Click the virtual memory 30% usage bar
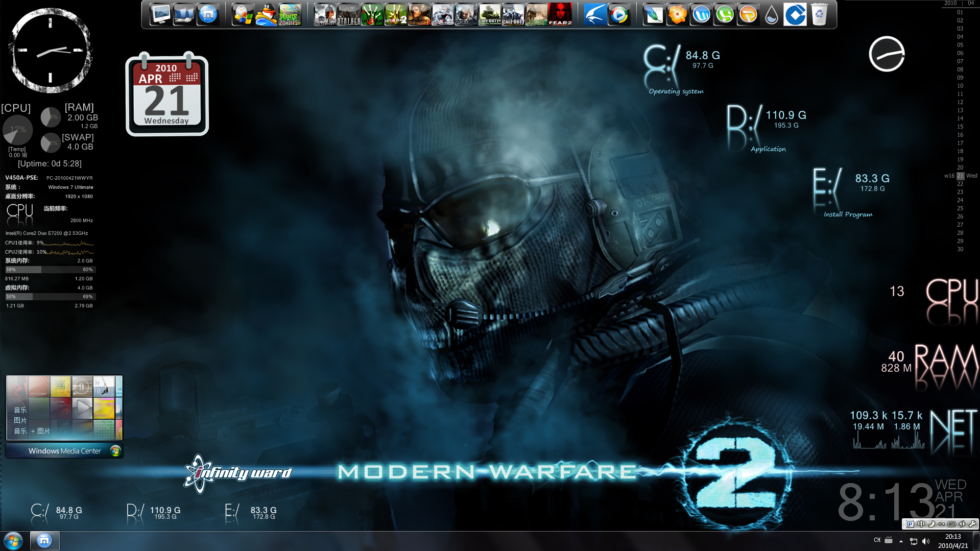 [50, 297]
